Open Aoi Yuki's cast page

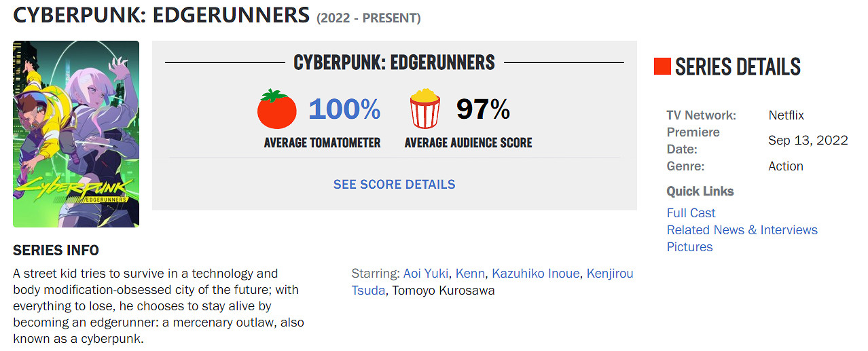[x=426, y=274]
